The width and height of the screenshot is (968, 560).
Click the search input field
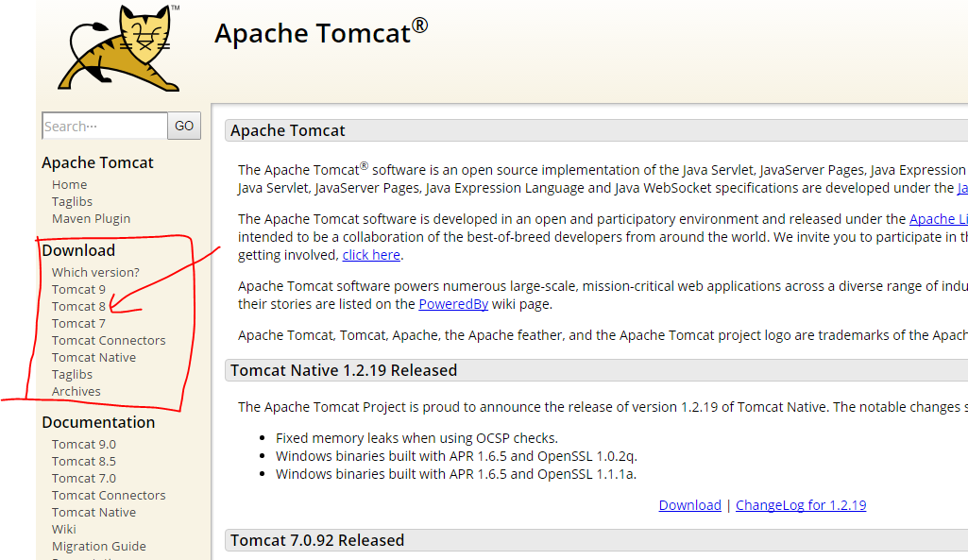pos(104,125)
